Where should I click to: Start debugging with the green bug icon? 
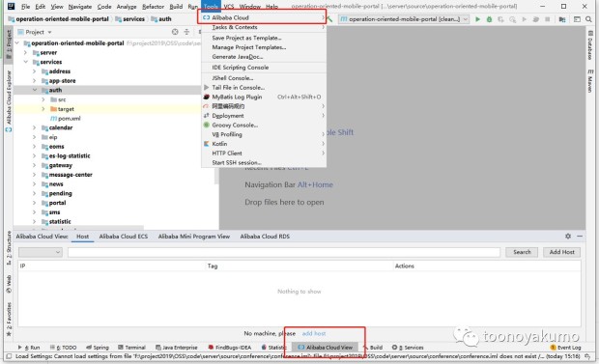(489, 19)
